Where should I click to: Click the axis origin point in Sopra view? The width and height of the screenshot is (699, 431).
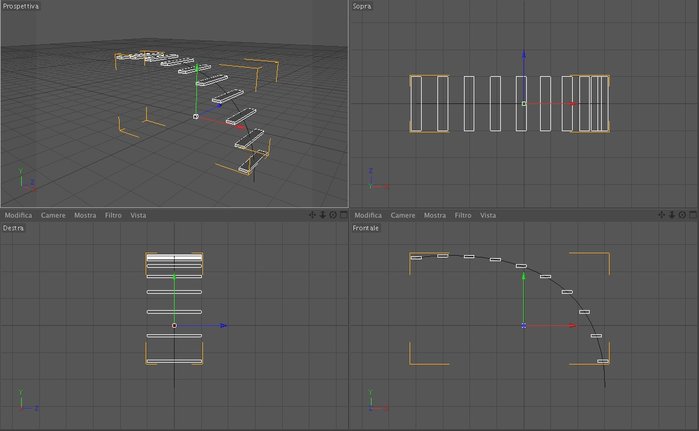click(x=524, y=103)
